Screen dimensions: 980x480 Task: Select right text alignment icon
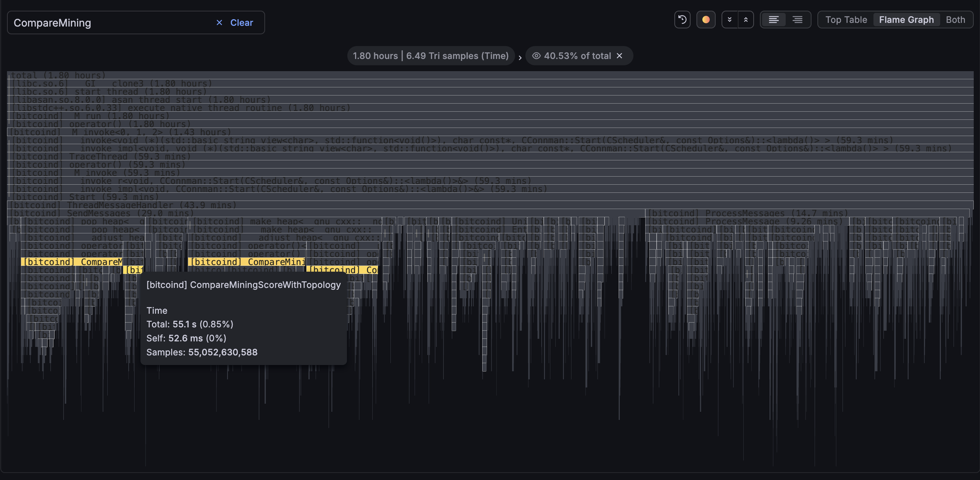pyautogui.click(x=797, y=20)
